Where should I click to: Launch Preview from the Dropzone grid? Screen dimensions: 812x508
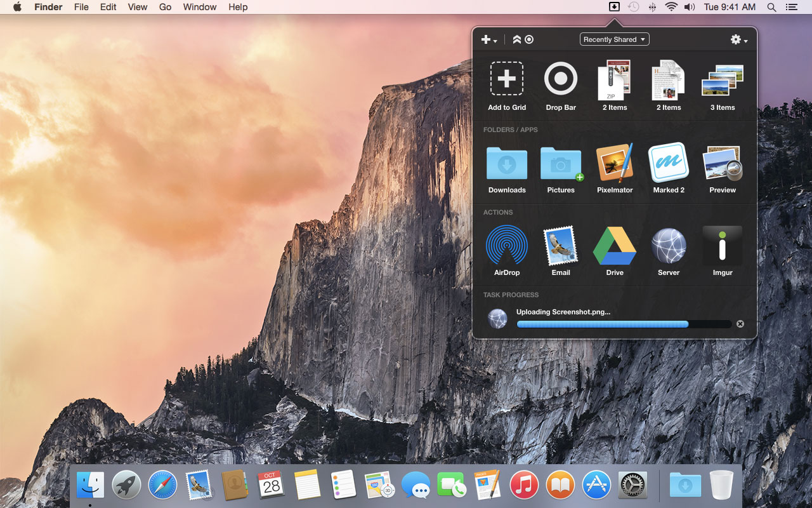tap(723, 169)
